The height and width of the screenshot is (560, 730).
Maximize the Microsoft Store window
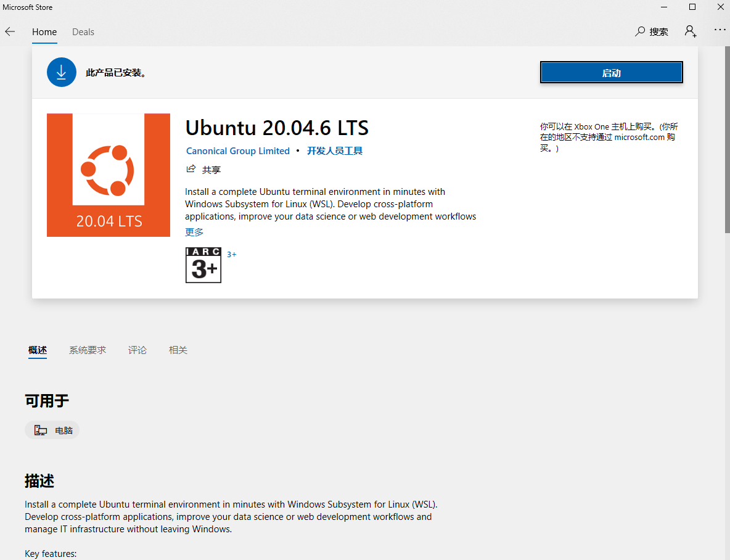tap(692, 7)
